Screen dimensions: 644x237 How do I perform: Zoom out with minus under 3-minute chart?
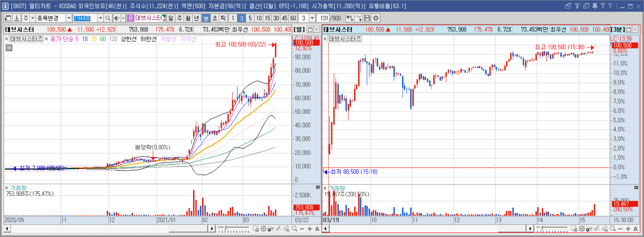point(620,229)
